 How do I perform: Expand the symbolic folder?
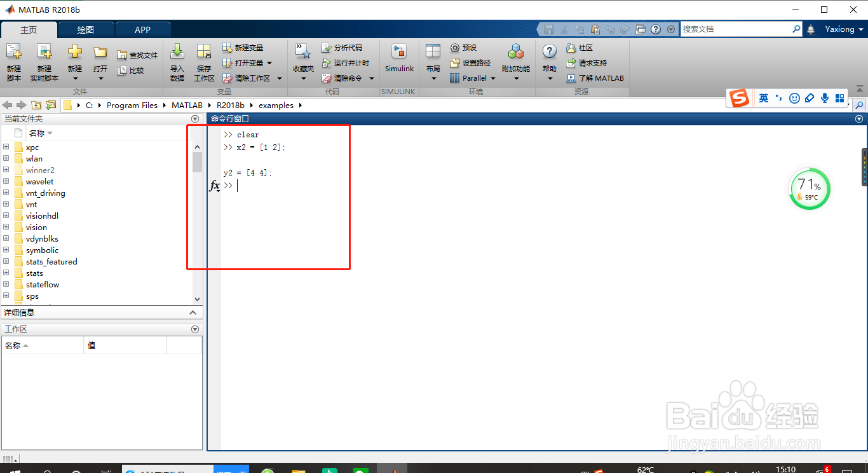(x=6, y=250)
